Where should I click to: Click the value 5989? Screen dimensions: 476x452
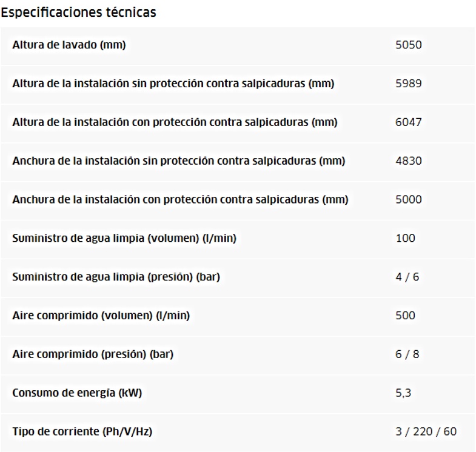[x=409, y=84]
